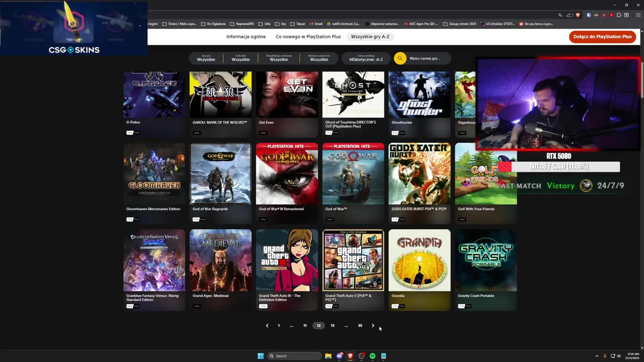
Task: Open the Do Oglądania bookmarks folder
Action: pyautogui.click(x=213, y=24)
